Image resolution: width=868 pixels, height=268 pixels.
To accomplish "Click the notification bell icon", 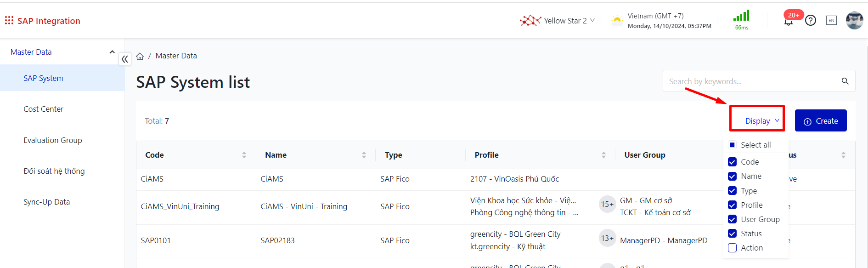I will [x=788, y=22].
